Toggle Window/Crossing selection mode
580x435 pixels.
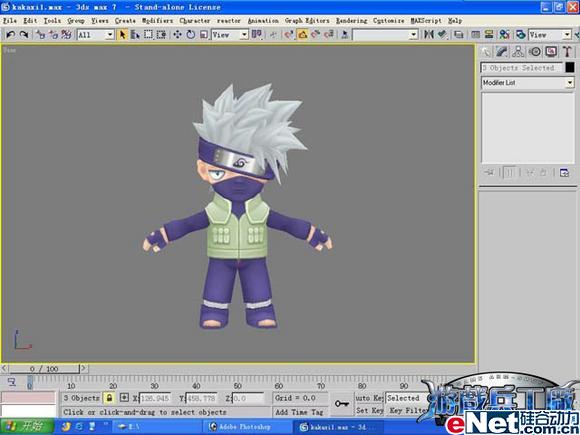pyautogui.click(x=161, y=35)
